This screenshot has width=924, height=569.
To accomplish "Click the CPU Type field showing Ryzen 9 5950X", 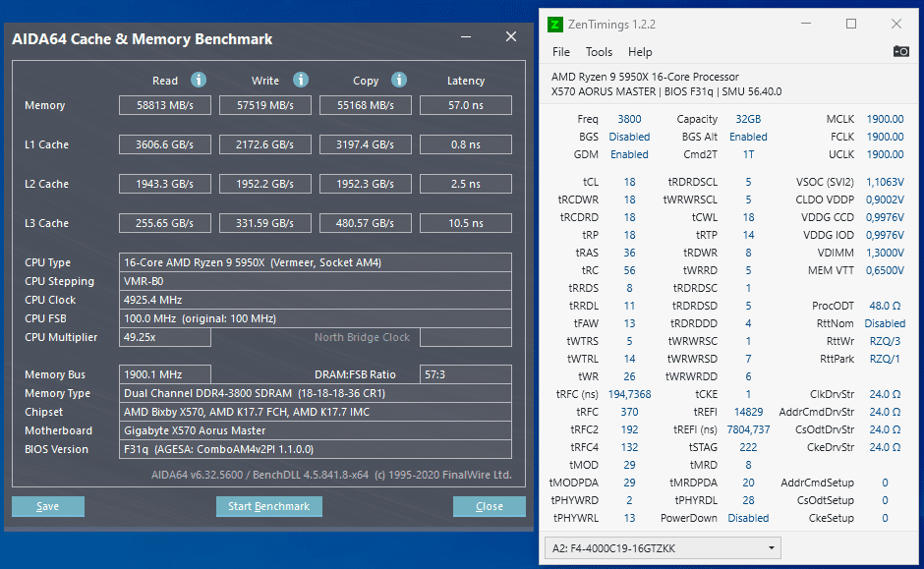I will (x=316, y=262).
